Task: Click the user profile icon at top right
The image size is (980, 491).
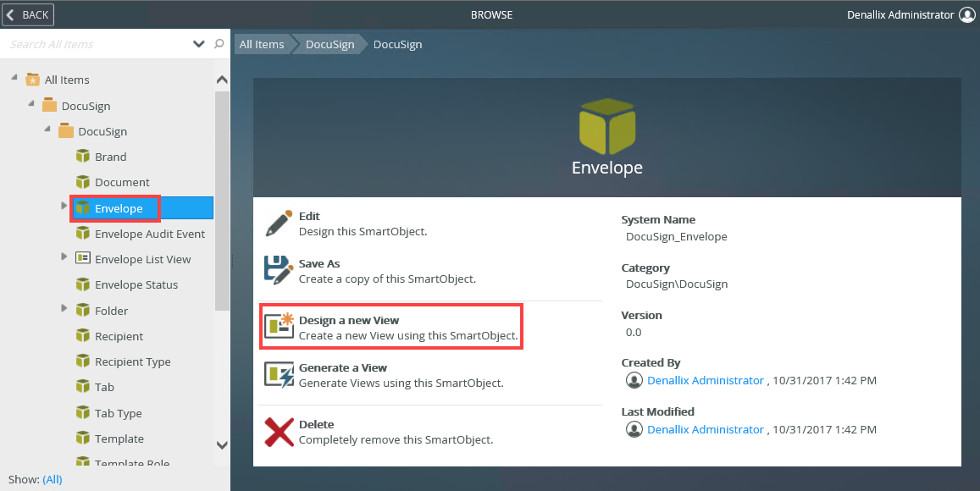Action: [967, 14]
